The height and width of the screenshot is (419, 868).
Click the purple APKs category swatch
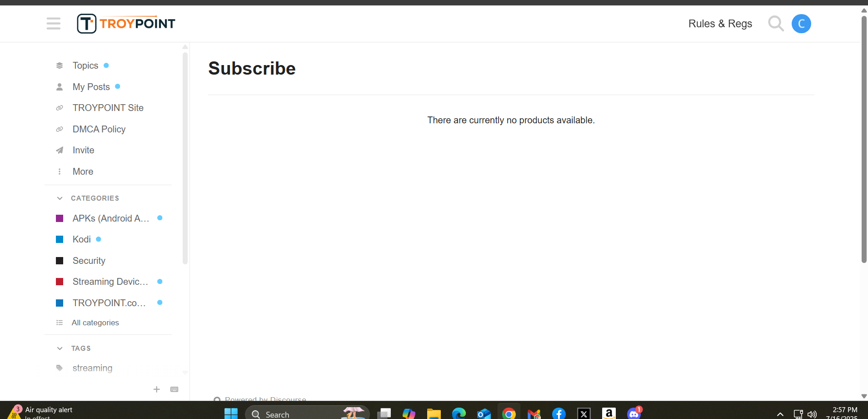tap(60, 218)
